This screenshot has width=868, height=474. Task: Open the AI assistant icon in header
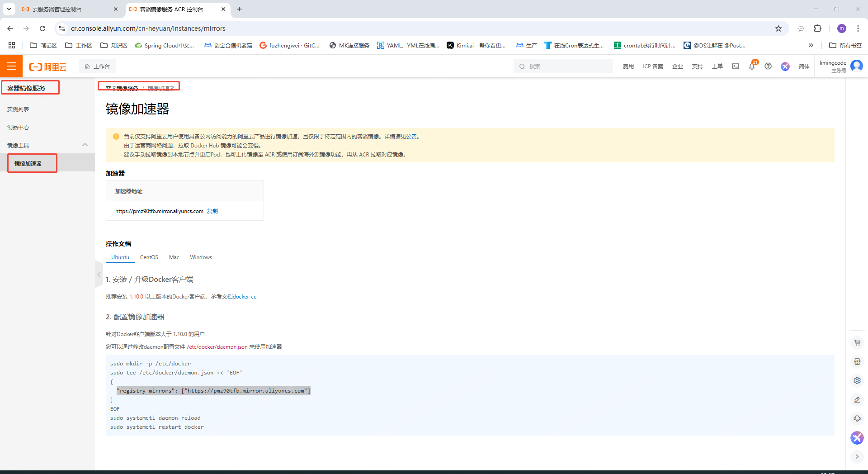pos(785,66)
